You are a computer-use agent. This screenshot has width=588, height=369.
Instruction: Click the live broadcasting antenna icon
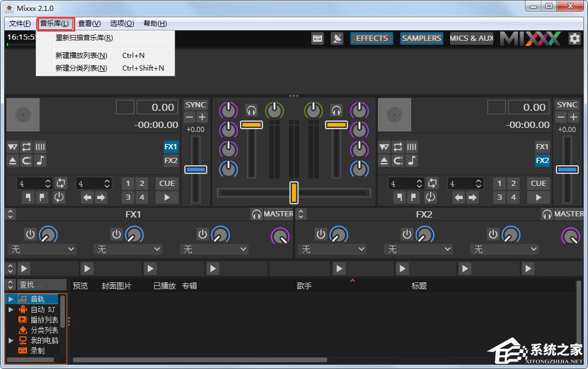[338, 38]
